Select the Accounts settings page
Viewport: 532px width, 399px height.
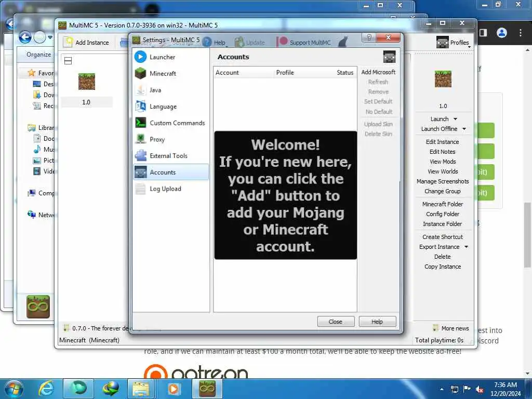170,172
